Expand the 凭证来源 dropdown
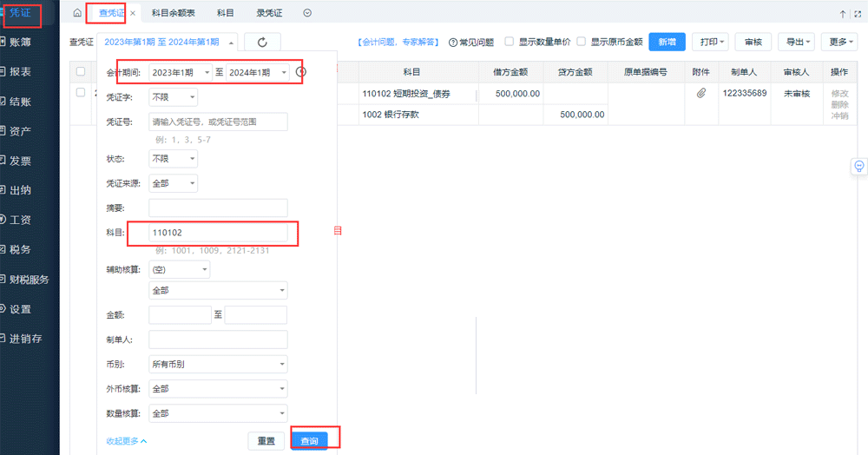Viewport: 868px width, 455px height. (x=173, y=183)
